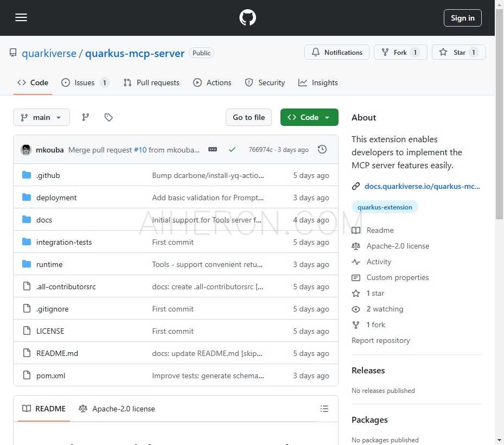Click the GitHub Octocat logo
Image resolution: width=504 pixels, height=445 pixels.
247,18
